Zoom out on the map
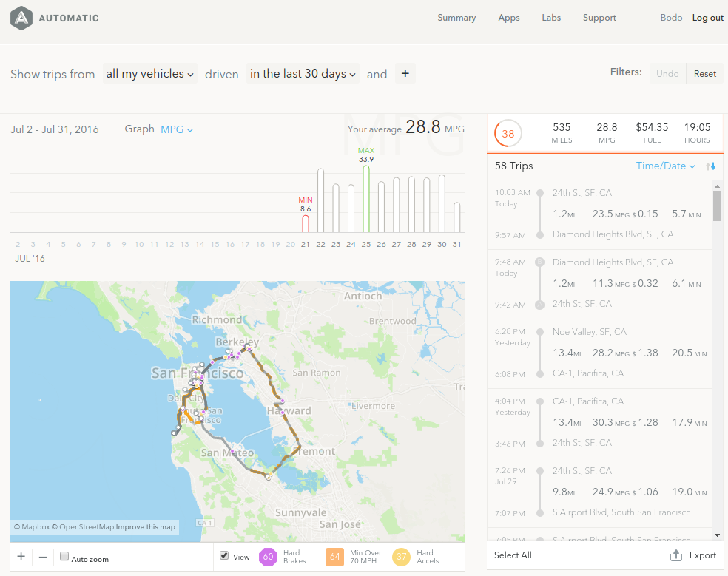 [43, 557]
